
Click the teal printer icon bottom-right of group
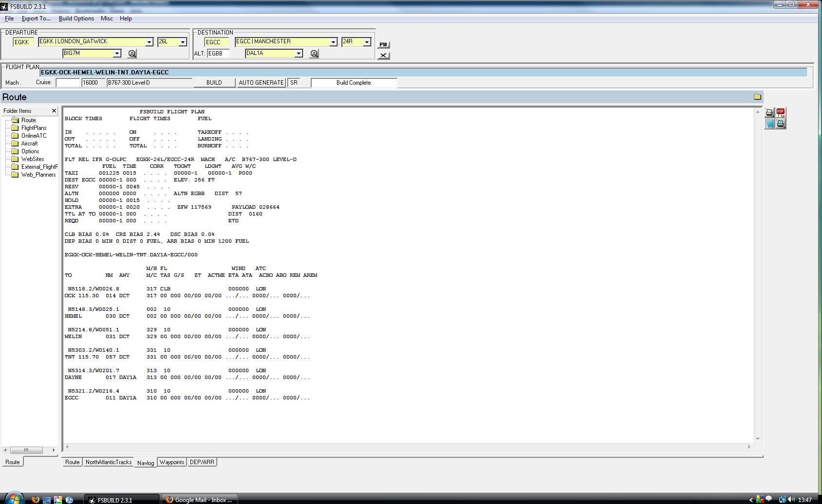click(781, 124)
